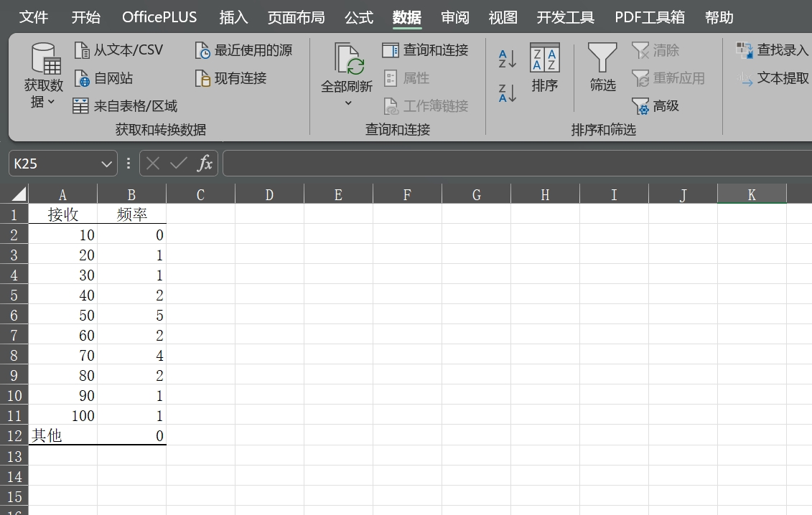Image resolution: width=812 pixels, height=515 pixels.
Task: Select cell A12 containing 其他
Action: (x=62, y=435)
